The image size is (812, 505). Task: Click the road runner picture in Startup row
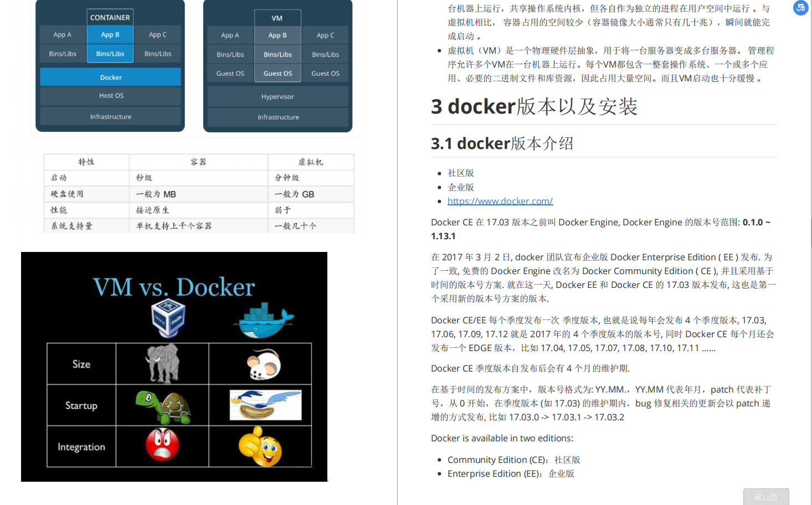click(x=266, y=405)
